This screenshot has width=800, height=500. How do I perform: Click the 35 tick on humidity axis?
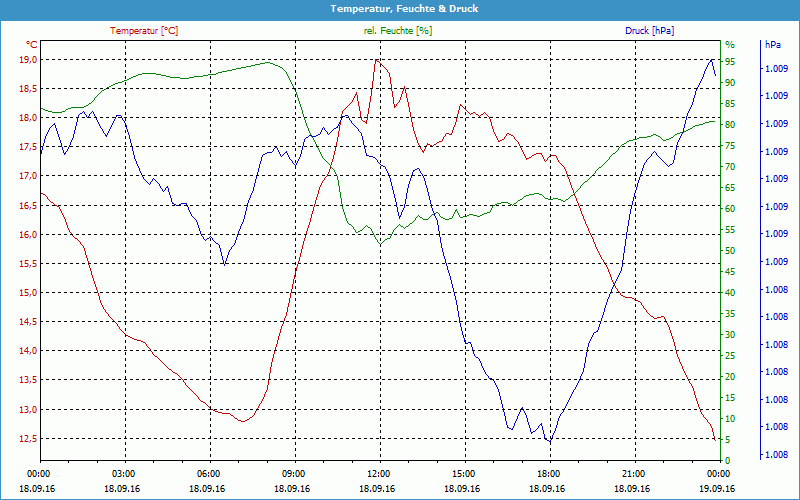[x=730, y=314]
